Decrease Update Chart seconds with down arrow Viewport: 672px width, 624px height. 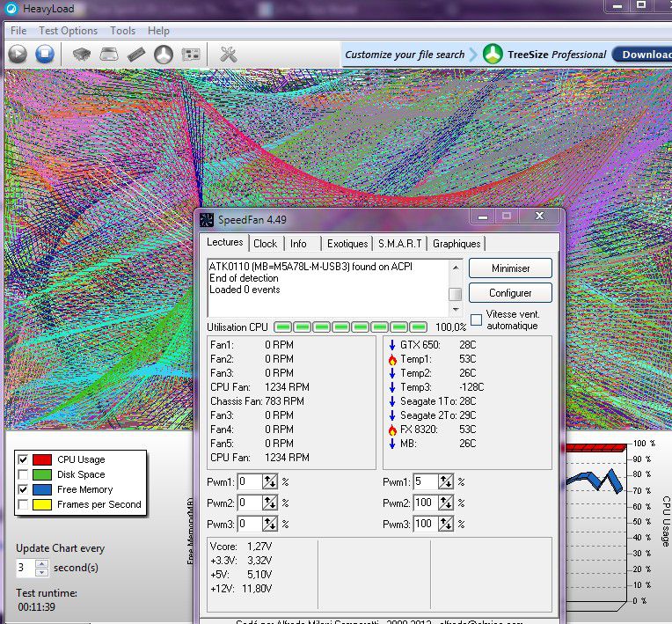[41, 572]
